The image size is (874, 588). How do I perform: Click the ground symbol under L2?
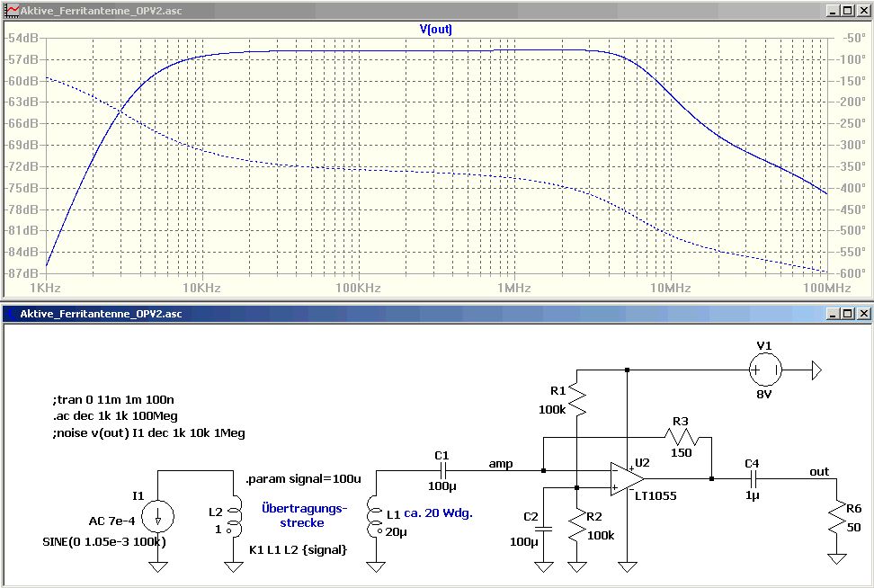coord(234,566)
